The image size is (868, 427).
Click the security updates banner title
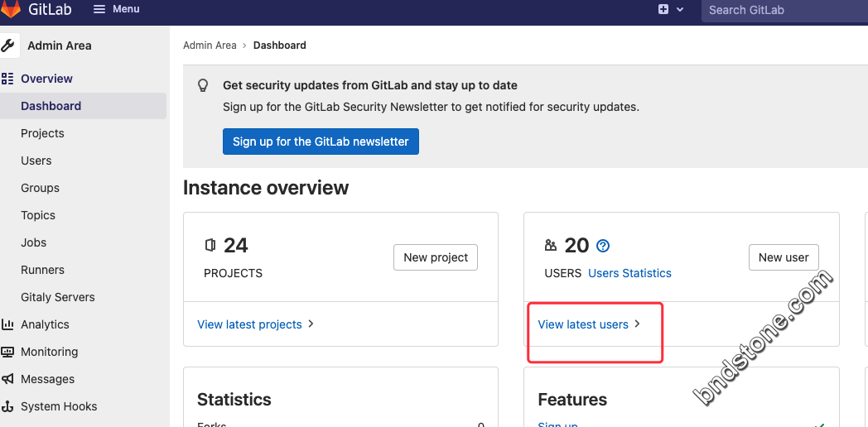point(369,85)
